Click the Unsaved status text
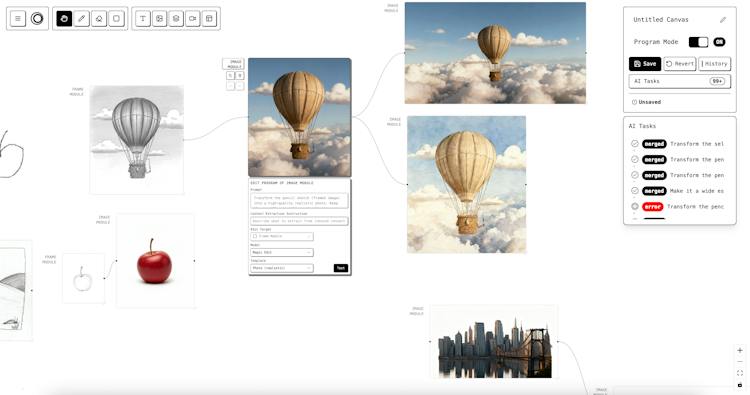Screen dimensions: 750x395 (649, 102)
